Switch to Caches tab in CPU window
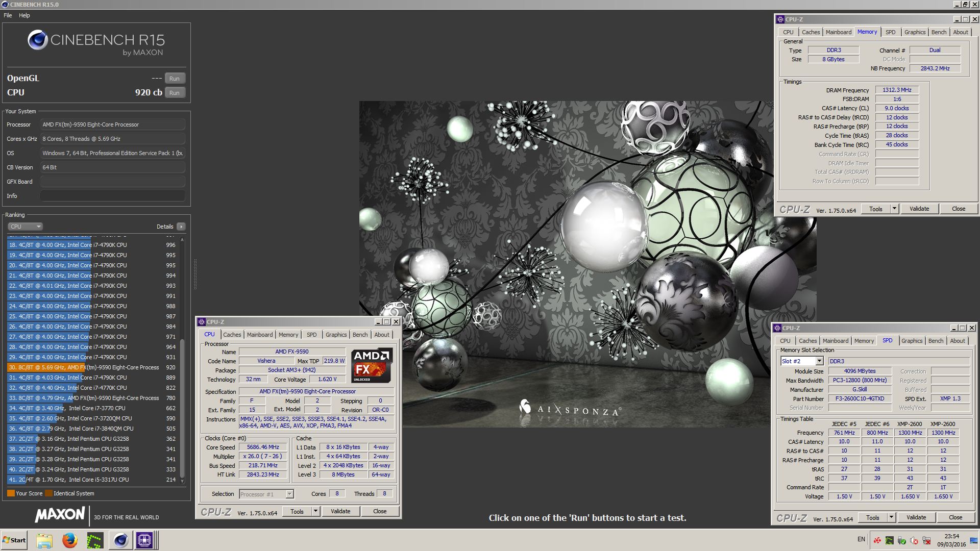 coord(232,335)
